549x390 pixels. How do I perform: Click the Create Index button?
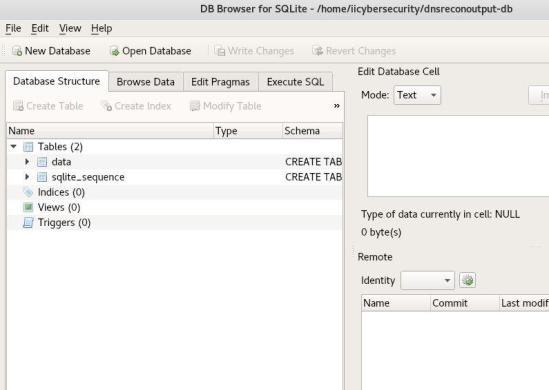click(137, 106)
